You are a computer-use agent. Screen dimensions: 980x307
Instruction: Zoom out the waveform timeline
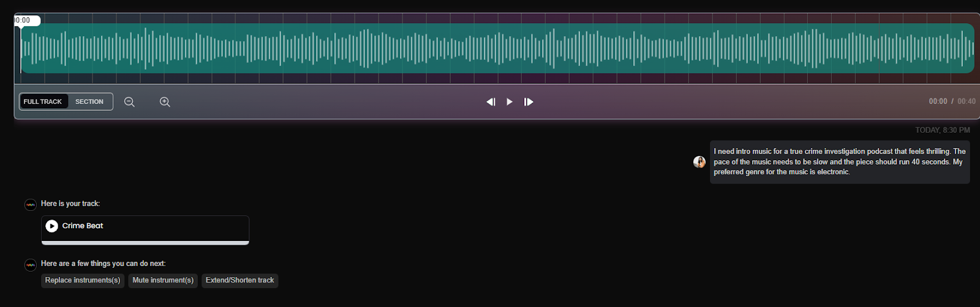coord(129,102)
